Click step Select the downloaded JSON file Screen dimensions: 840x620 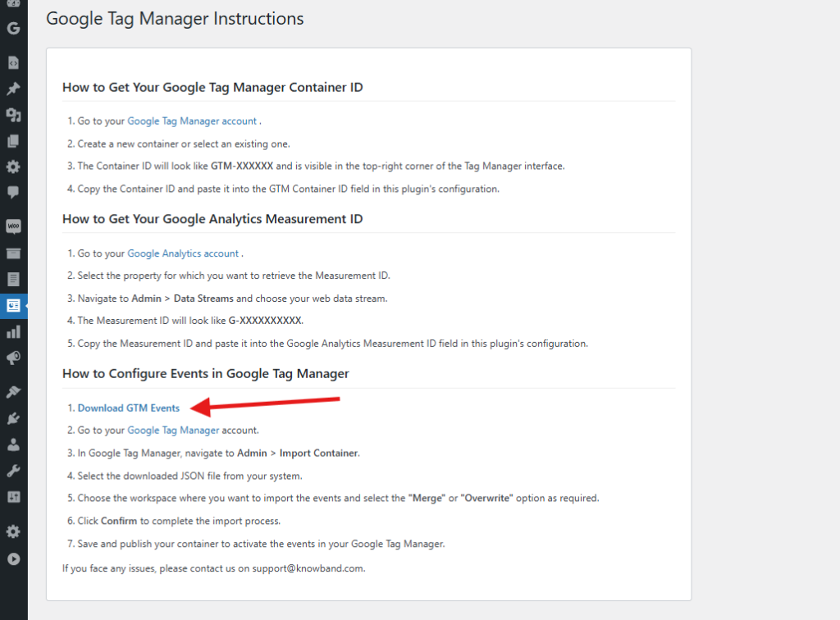click(189, 476)
